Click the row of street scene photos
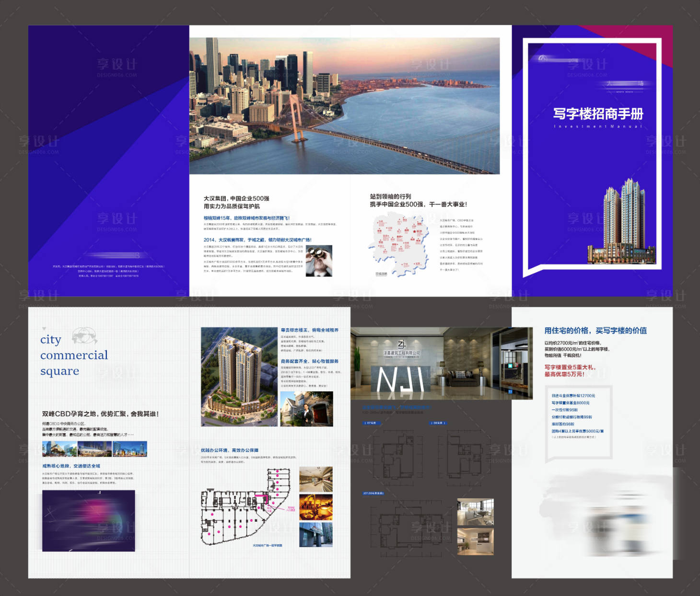The width and height of the screenshot is (700, 596). tap(94, 449)
